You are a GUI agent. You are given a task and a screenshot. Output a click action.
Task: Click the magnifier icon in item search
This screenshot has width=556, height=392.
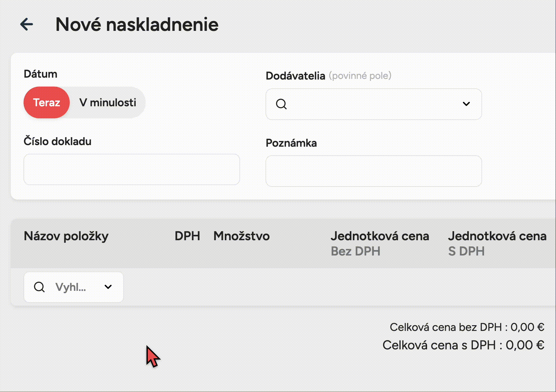click(x=39, y=287)
